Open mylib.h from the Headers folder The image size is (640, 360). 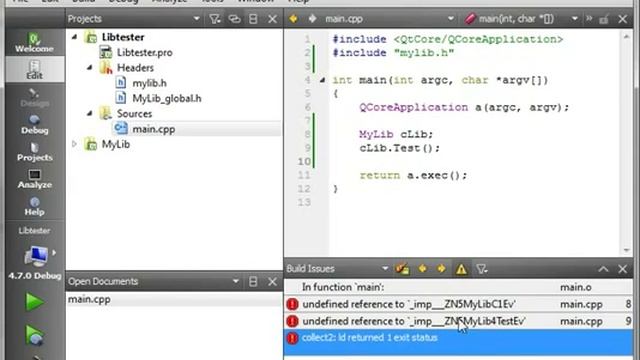tap(149, 83)
